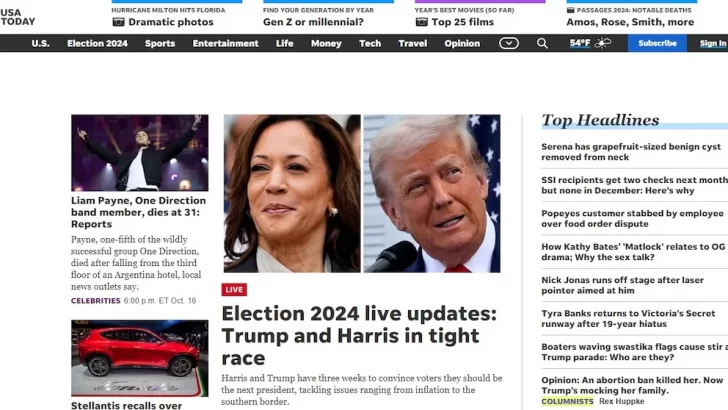Viewport: 728px width, 410px height.
Task: Open the Entertainment menu item
Action: pyautogui.click(x=225, y=43)
